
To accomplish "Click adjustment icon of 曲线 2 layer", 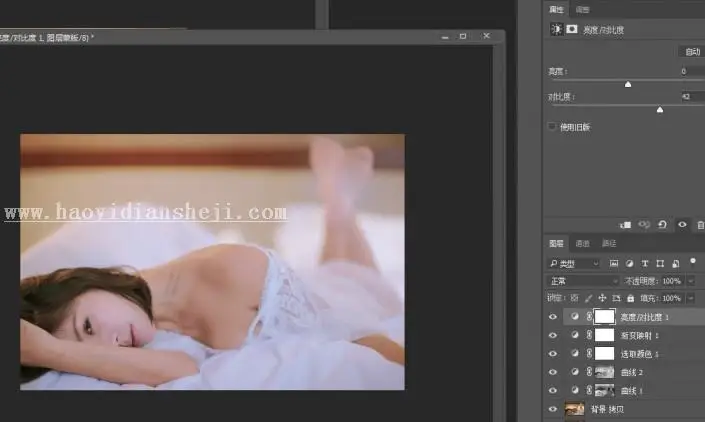I will 575,372.
